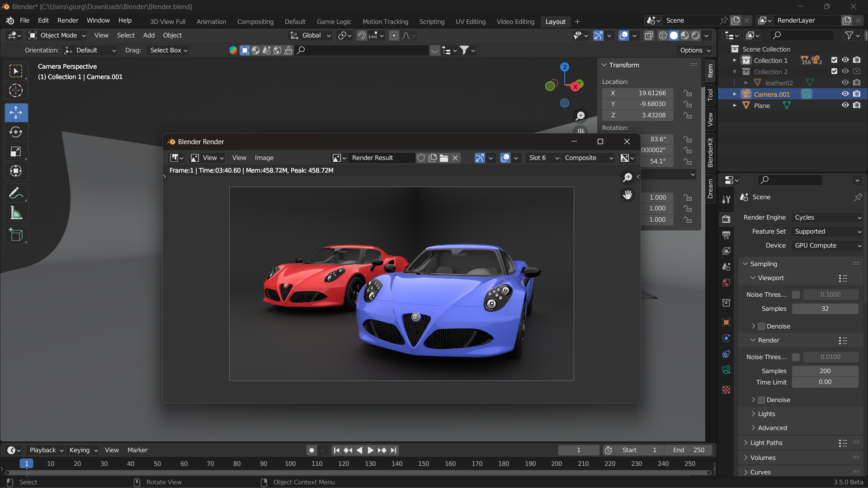Open the Slot 6 dropdown
This screenshot has height=488, width=868.
(x=543, y=158)
